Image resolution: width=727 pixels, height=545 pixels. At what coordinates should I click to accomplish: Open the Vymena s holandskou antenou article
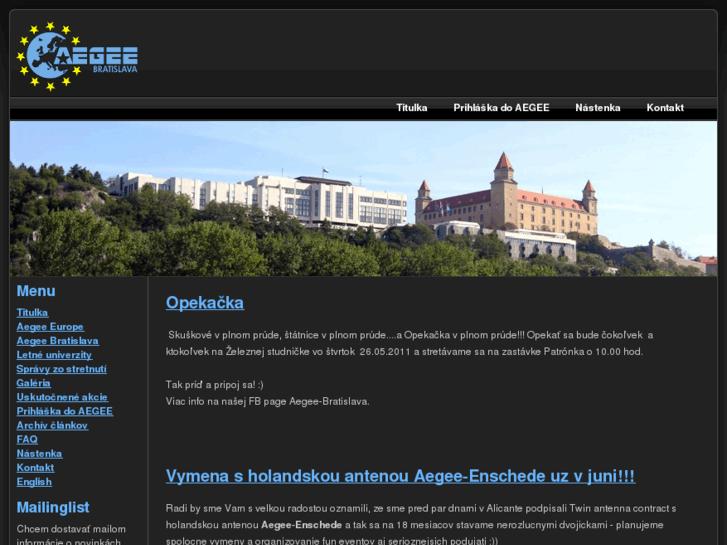[400, 476]
